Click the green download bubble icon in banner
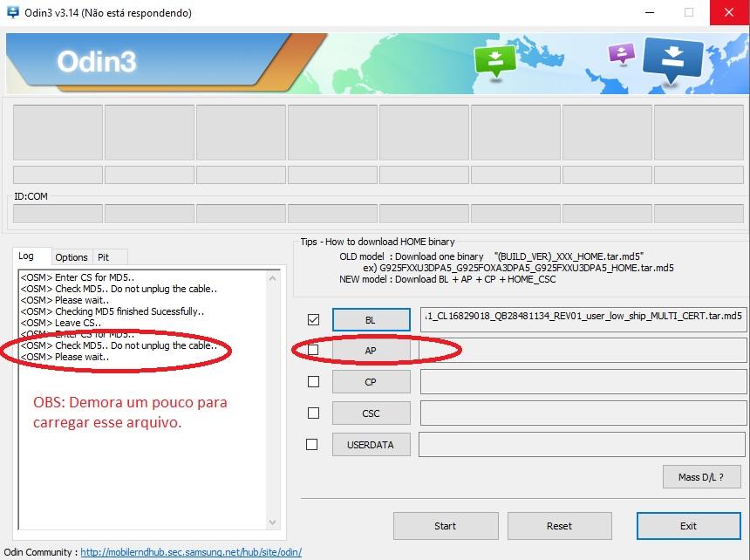Viewport: 750px width, 560px height. [x=494, y=61]
